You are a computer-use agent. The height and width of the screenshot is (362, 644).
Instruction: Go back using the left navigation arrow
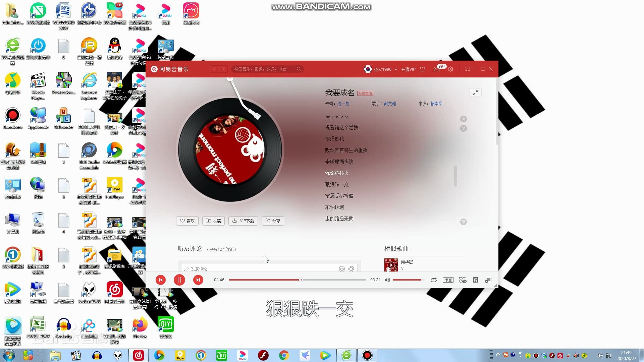pos(215,69)
